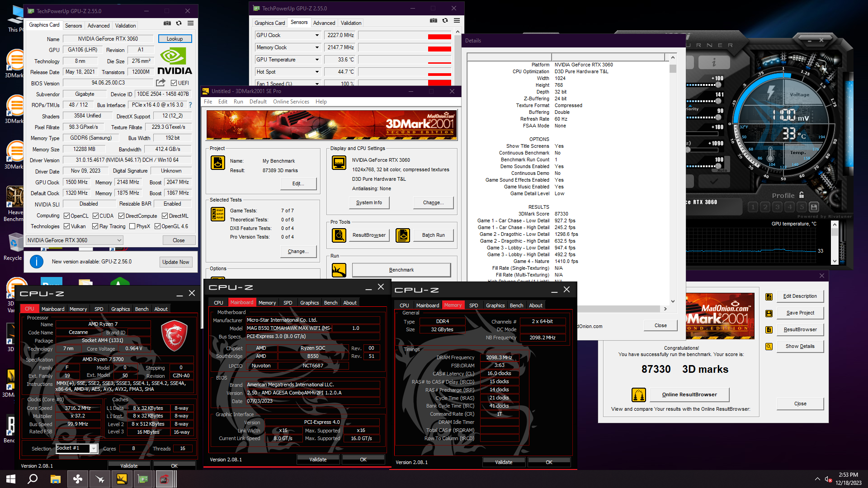Click the Save Project floppy icon in the result dialog
Screen dimensions: 868x488
769,313
